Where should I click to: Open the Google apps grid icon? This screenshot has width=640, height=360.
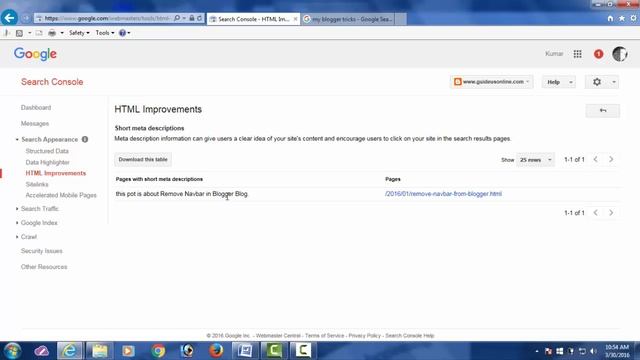point(577,54)
